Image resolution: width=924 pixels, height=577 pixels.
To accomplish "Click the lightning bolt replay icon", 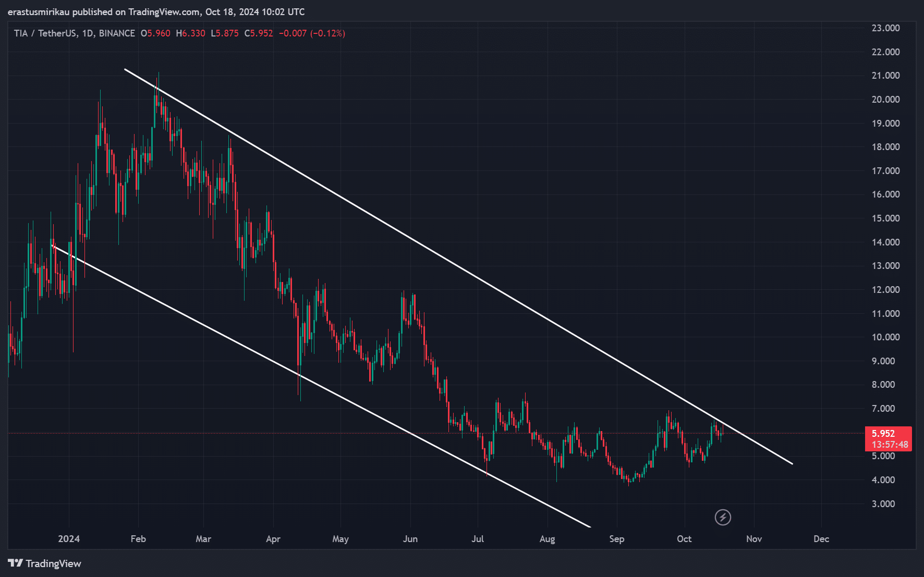I will 723,517.
